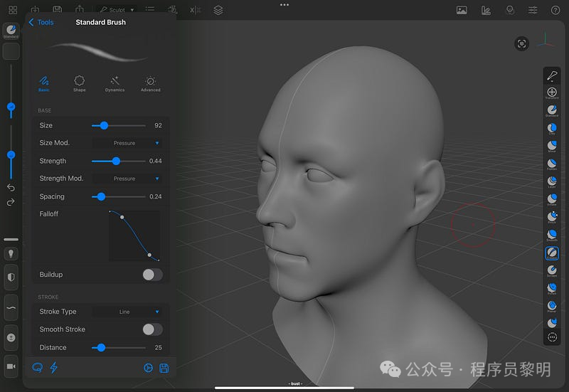
Task: Toggle symmetry icon in top toolbar
Action: (195, 10)
